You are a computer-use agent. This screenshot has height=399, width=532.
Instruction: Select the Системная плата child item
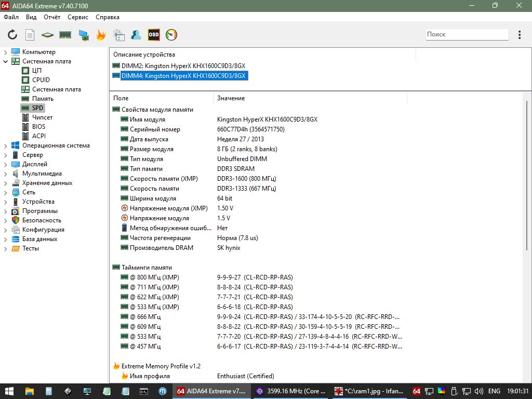(56, 89)
